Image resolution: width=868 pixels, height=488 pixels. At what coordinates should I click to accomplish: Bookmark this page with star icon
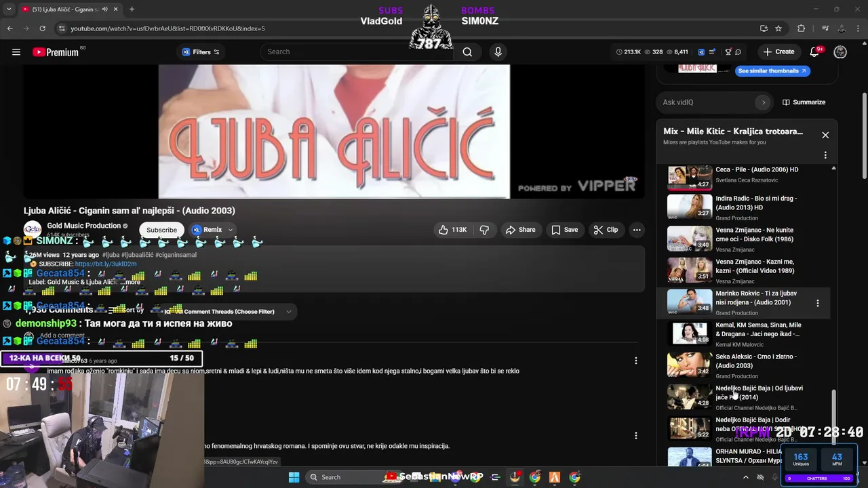pyautogui.click(x=778, y=28)
